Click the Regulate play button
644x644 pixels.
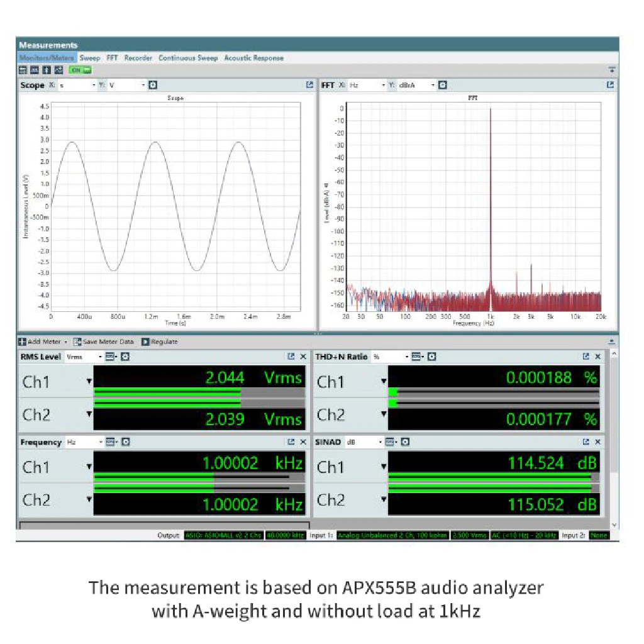pyautogui.click(x=145, y=341)
